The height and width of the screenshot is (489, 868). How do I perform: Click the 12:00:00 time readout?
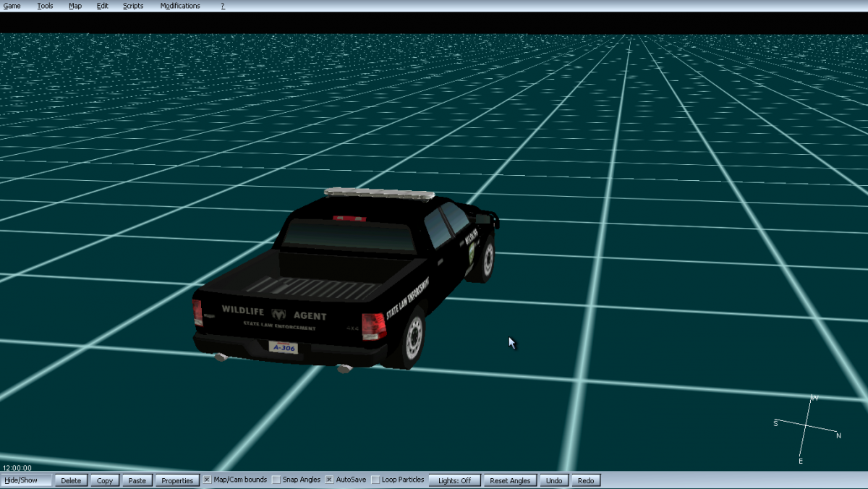click(x=17, y=468)
